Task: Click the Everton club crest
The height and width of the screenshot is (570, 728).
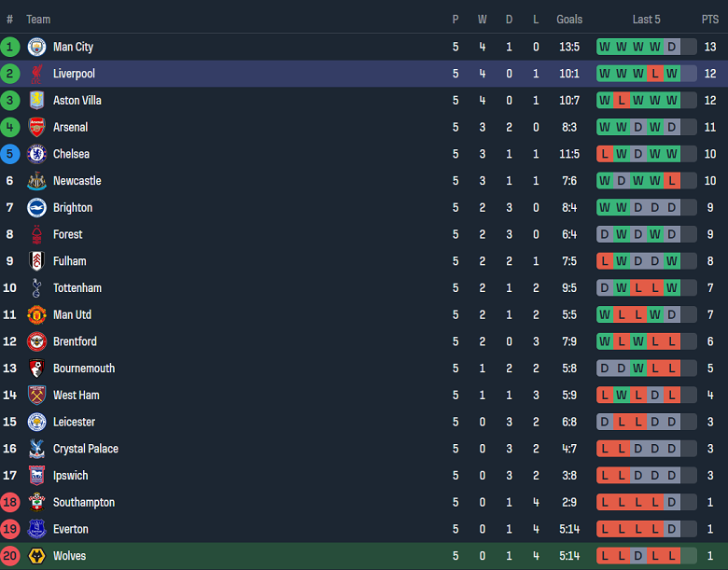Action: pos(36,529)
